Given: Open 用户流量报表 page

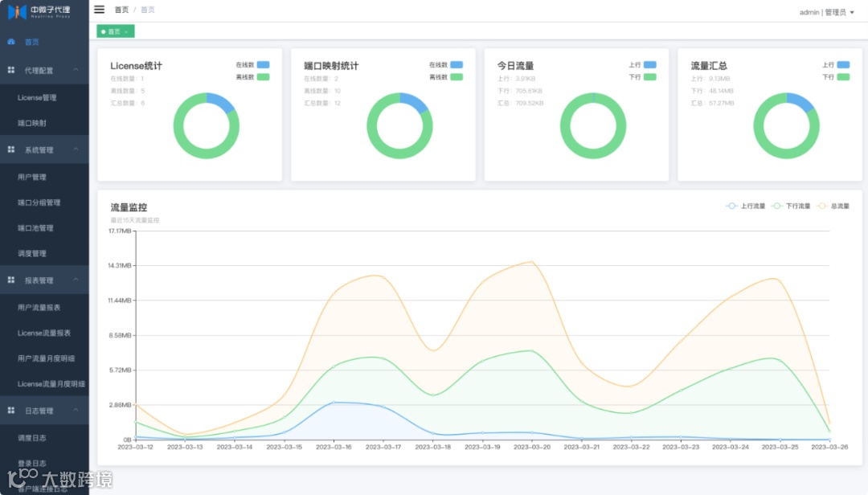Looking at the screenshot, I should click(44, 307).
